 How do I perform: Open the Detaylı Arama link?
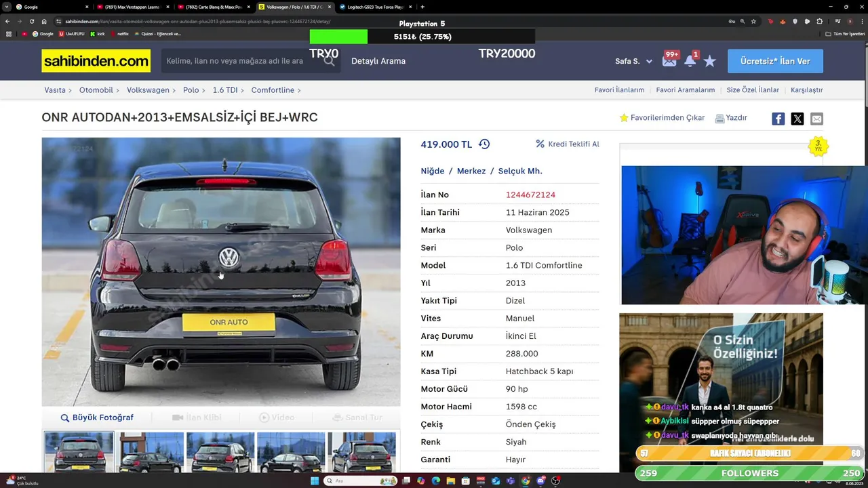(378, 61)
